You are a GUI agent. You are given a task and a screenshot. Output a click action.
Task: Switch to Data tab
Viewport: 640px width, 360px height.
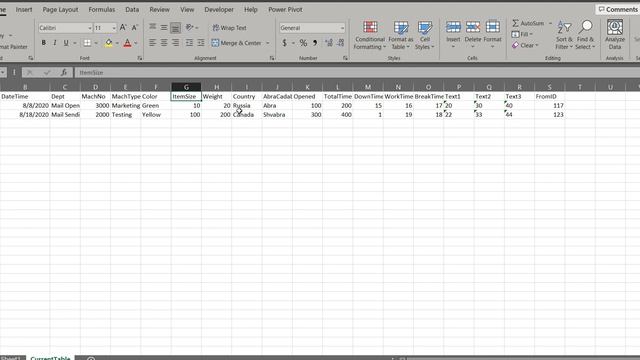pos(132,9)
